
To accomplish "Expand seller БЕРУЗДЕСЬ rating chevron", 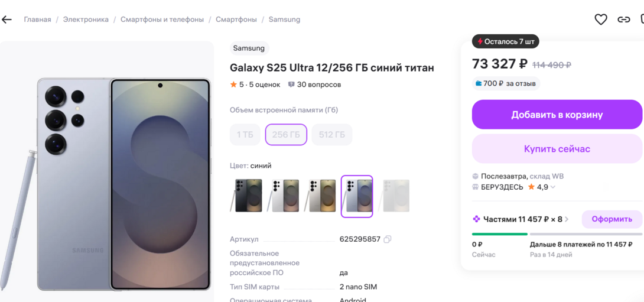I will click(553, 187).
